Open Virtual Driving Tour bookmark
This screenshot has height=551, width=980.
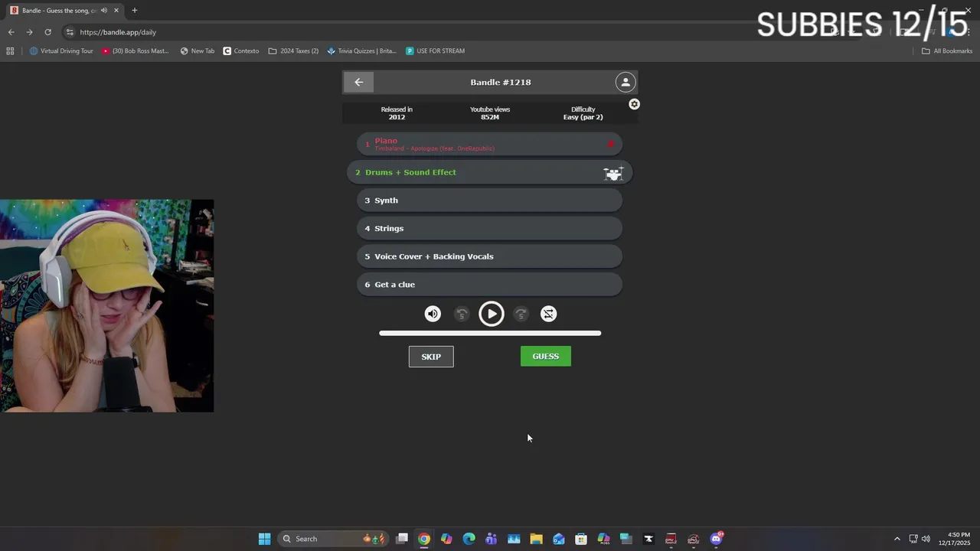pyautogui.click(x=61, y=51)
